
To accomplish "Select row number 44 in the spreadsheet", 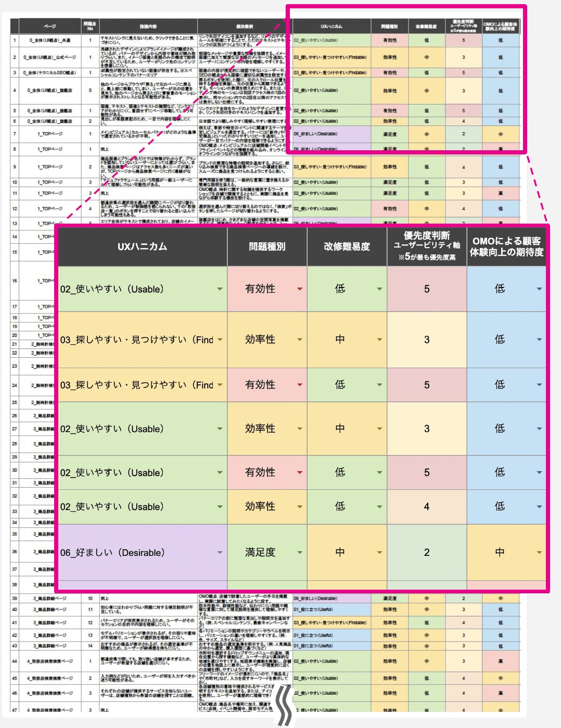I will [x=15, y=661].
